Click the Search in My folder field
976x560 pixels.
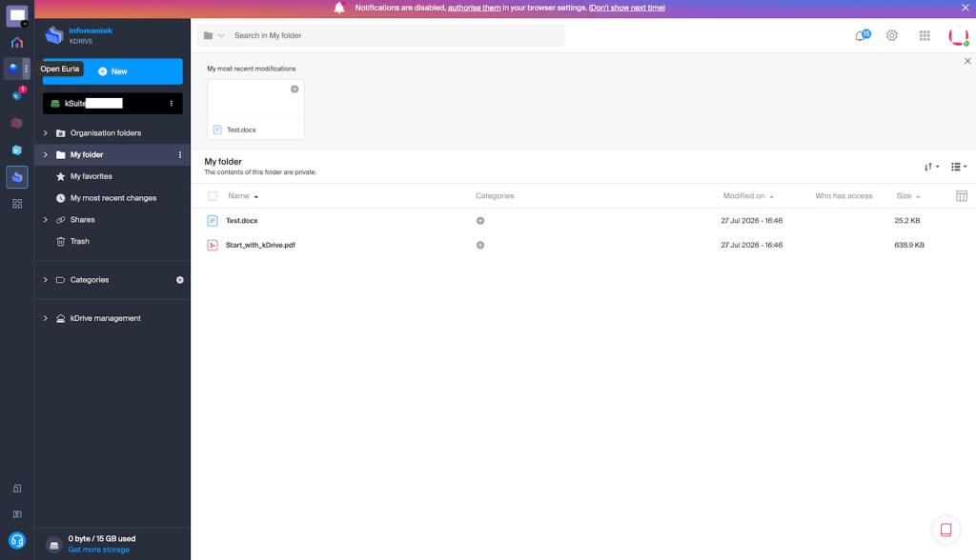pos(397,35)
